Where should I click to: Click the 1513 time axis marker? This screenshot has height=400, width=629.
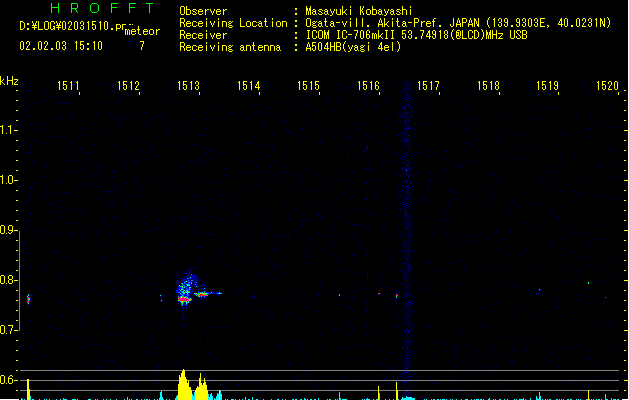click(189, 86)
